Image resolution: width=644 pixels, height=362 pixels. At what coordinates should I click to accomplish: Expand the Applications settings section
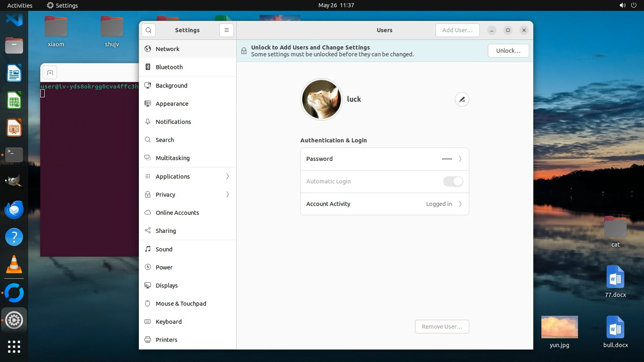click(x=188, y=177)
